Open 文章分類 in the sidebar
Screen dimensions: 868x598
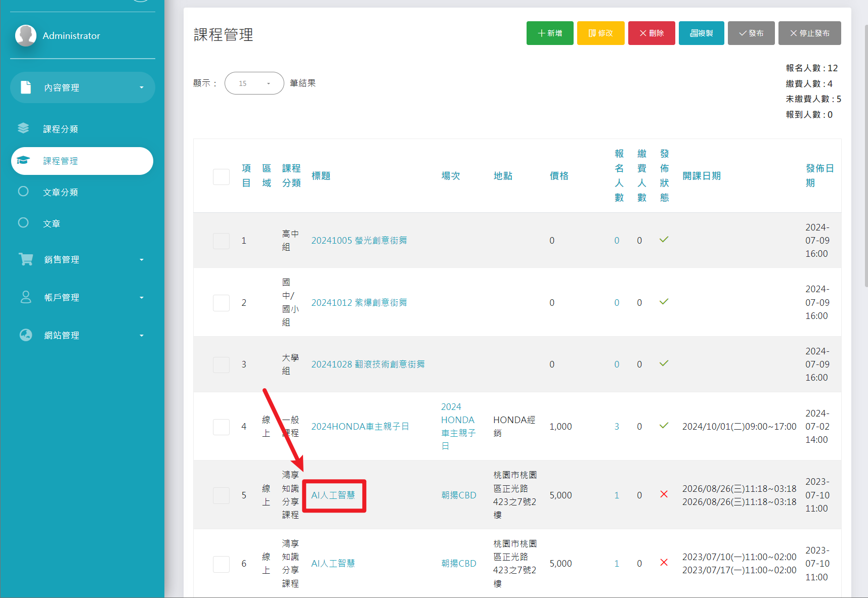tap(60, 192)
